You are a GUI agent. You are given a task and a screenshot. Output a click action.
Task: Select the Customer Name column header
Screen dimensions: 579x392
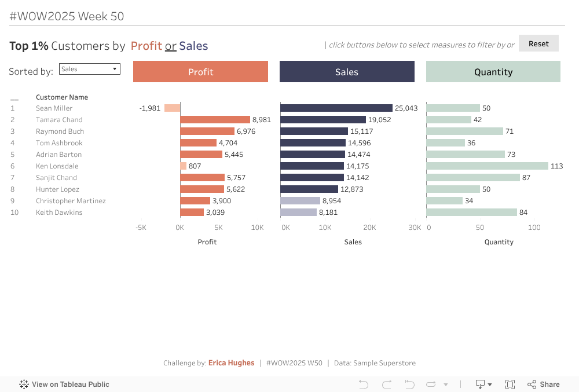[x=62, y=97]
